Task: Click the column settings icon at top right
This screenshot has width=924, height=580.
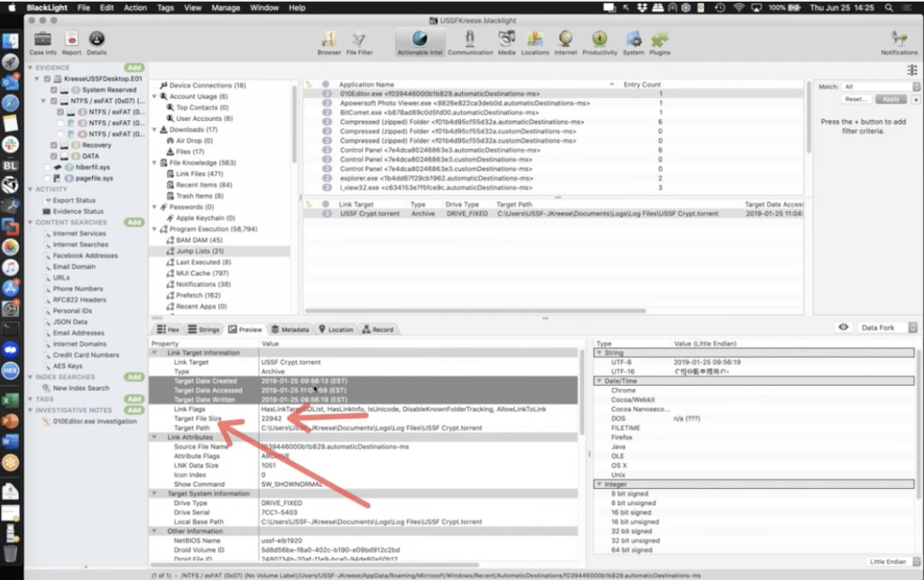Action: (911, 70)
